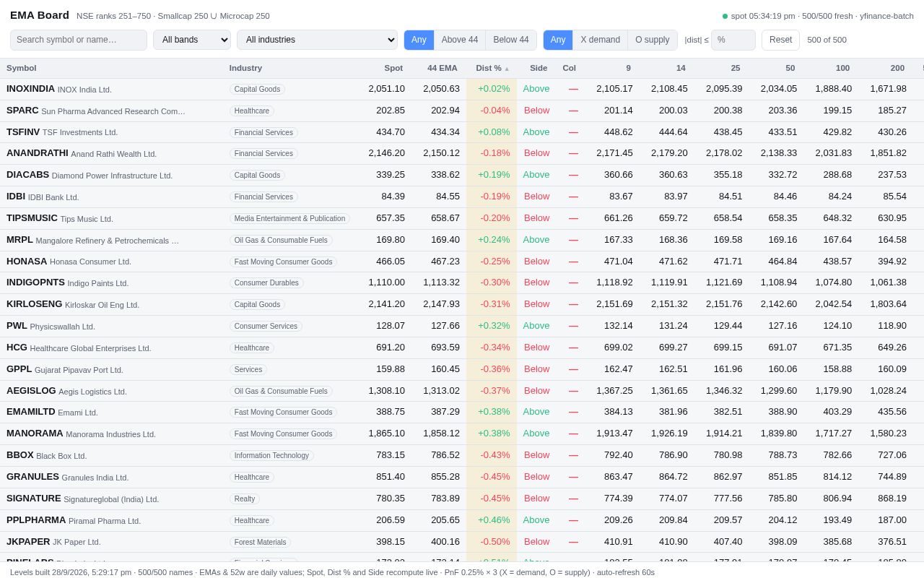
Task: Select the Below 44 filter
Action: coord(511,40)
